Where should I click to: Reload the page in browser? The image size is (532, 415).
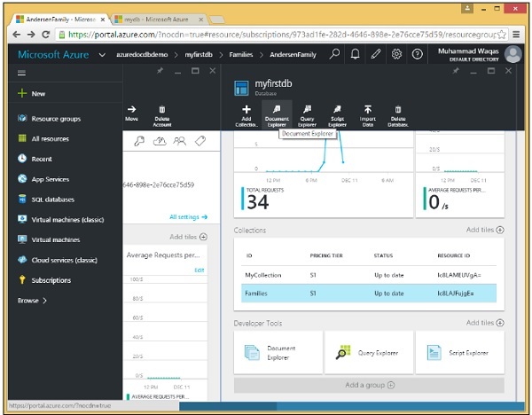tap(46, 35)
